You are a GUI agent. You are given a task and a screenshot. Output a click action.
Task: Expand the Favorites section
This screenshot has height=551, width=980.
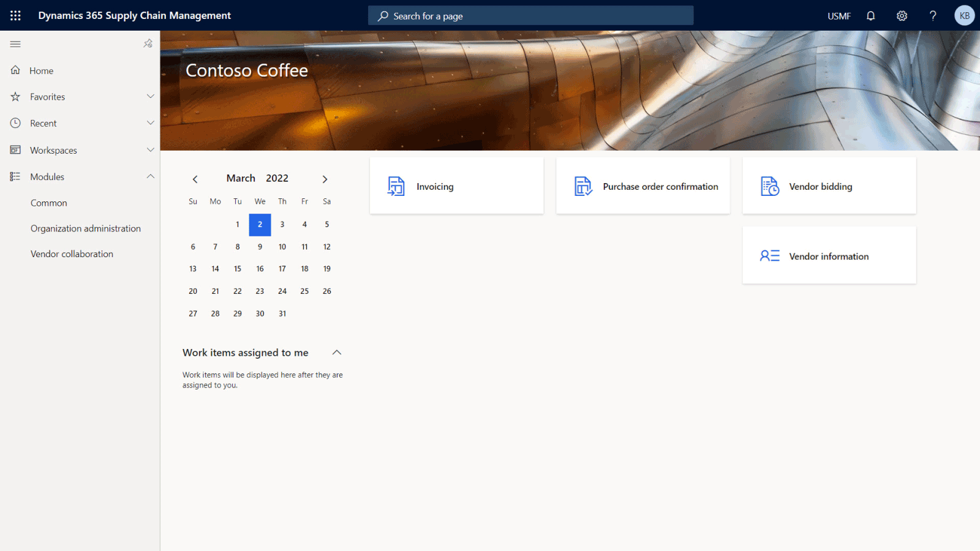pyautogui.click(x=150, y=96)
